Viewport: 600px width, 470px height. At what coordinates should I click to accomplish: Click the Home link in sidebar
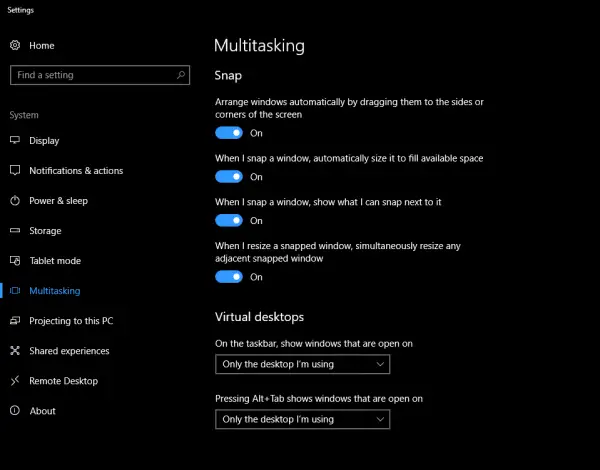[x=42, y=46]
